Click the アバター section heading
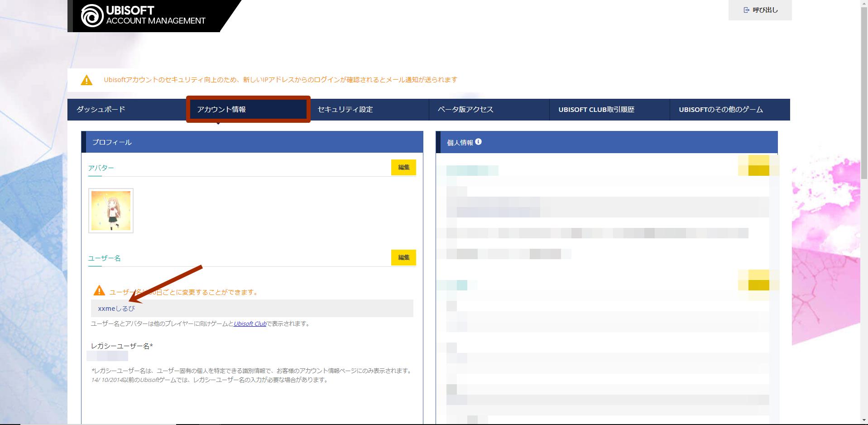 click(x=101, y=168)
